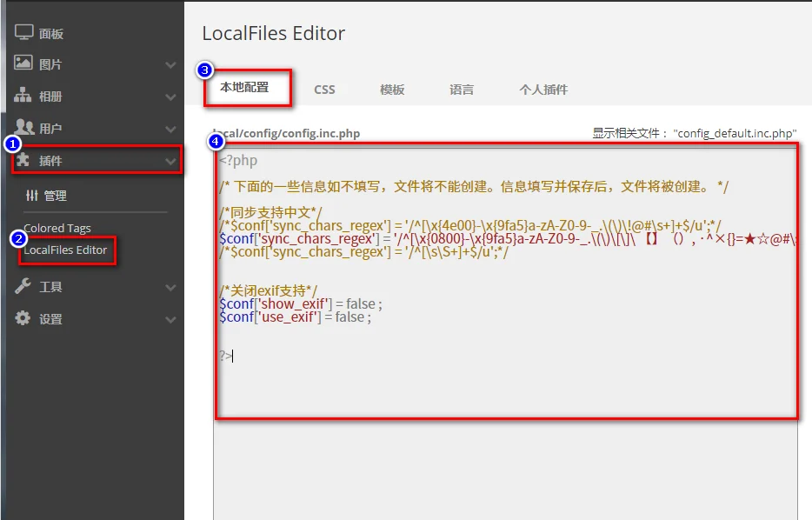
Task: Open the "config_default.inc.php" related file link
Action: tap(735, 133)
